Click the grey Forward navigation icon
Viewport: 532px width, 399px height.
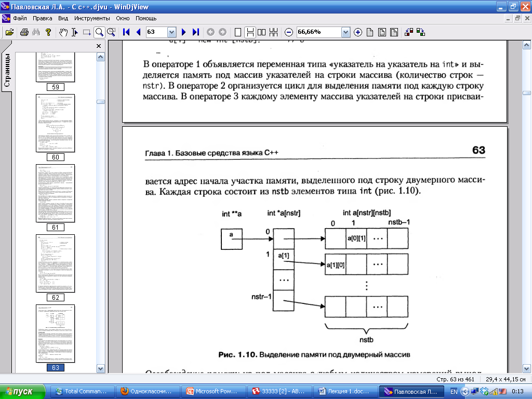tap(222, 32)
